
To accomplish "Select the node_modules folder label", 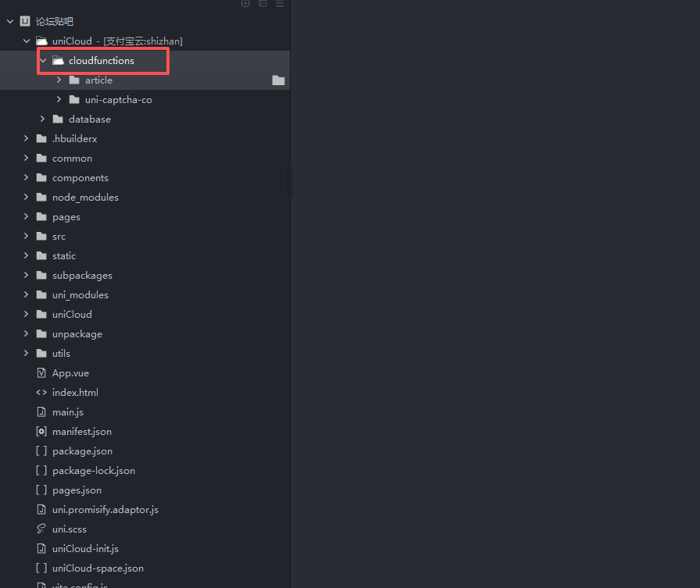I will pyautogui.click(x=85, y=198).
